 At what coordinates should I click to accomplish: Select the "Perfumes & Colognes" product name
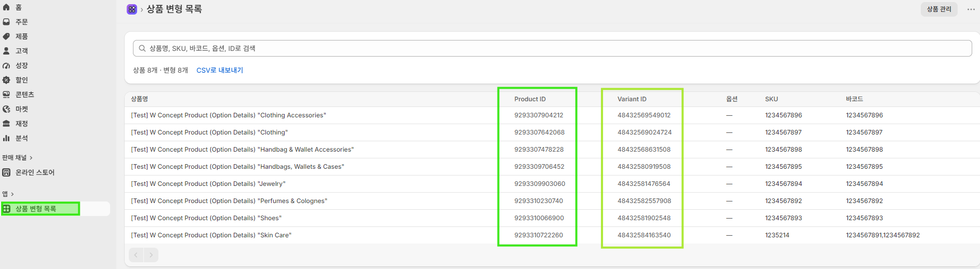[229, 201]
